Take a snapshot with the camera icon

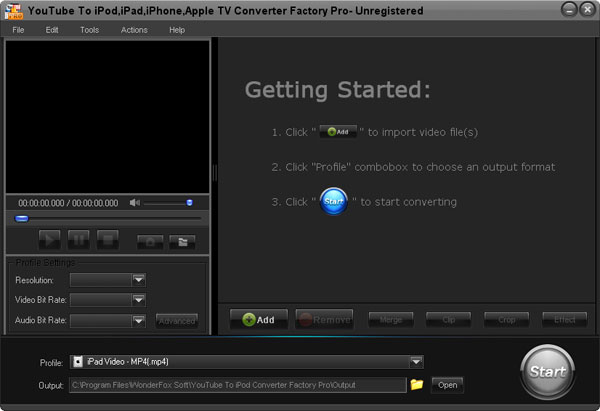150,240
